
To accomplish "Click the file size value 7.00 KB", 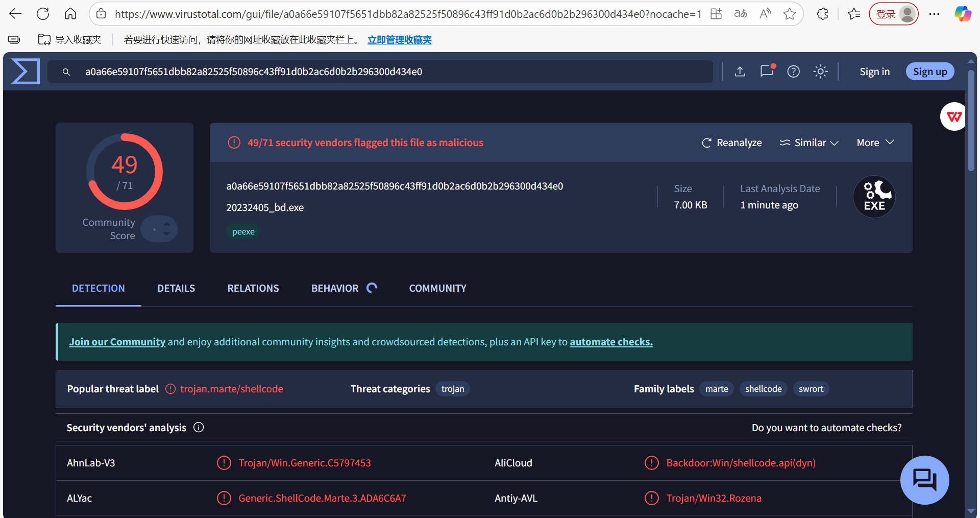I will 691,205.
